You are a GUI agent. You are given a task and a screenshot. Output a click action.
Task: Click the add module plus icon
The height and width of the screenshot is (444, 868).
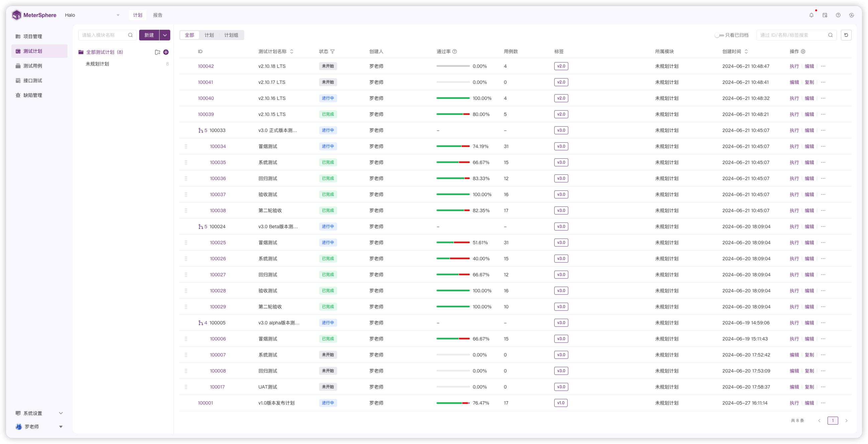(166, 52)
